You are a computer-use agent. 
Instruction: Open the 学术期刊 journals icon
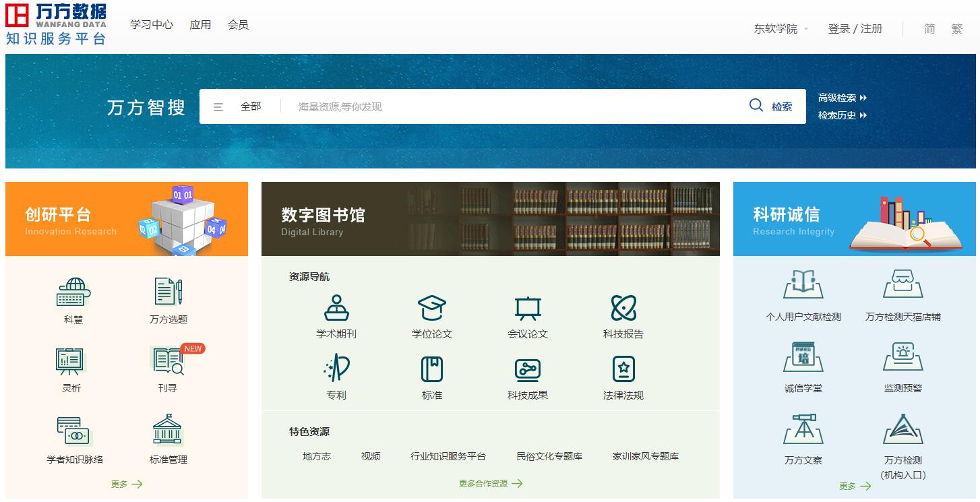(336, 309)
